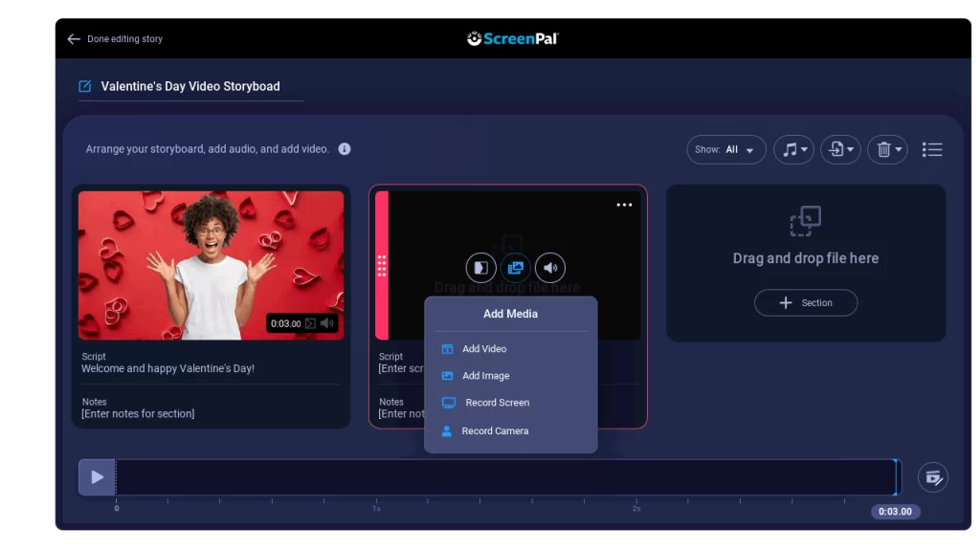Click the timeline end marker handle
This screenshot has width=980, height=551.
click(896, 477)
